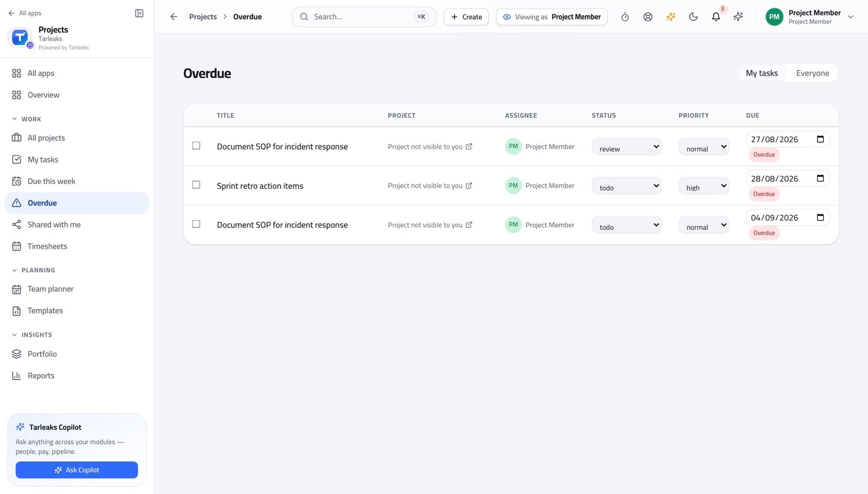Image resolution: width=868 pixels, height=494 pixels.
Task: Click the Overdue badge under 27/08/2026
Action: 764,155
